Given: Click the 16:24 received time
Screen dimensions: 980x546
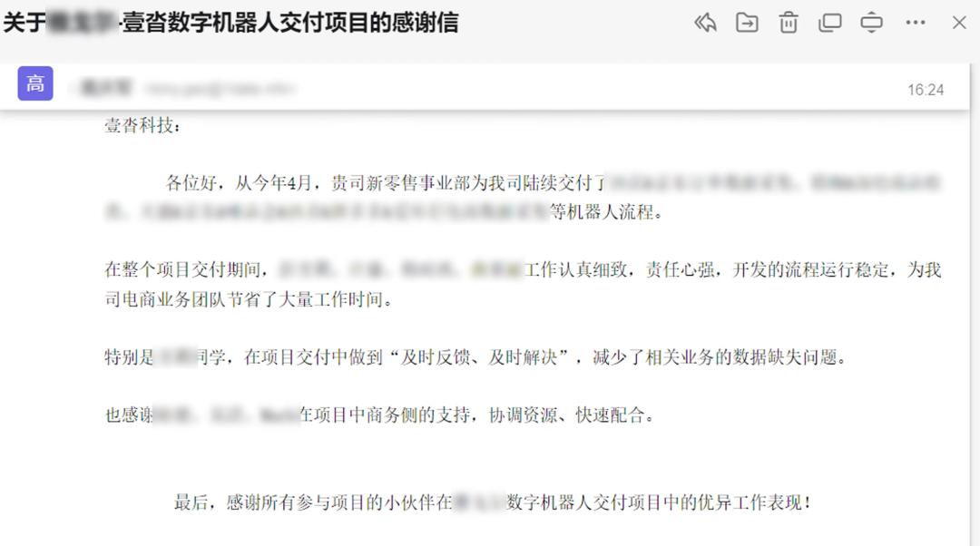Looking at the screenshot, I should [x=926, y=90].
